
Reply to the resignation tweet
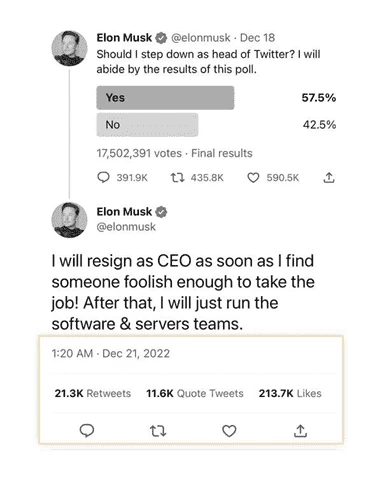click(x=87, y=431)
